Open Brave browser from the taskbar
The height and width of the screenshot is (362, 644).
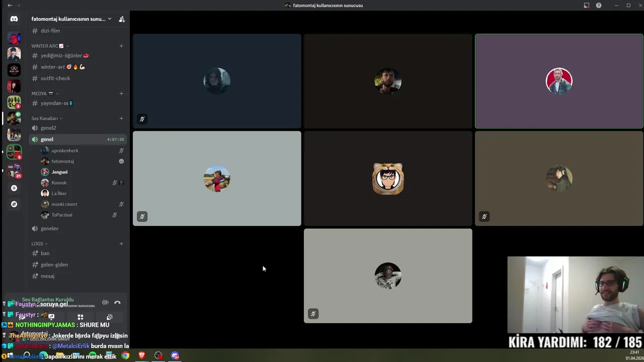(x=142, y=355)
